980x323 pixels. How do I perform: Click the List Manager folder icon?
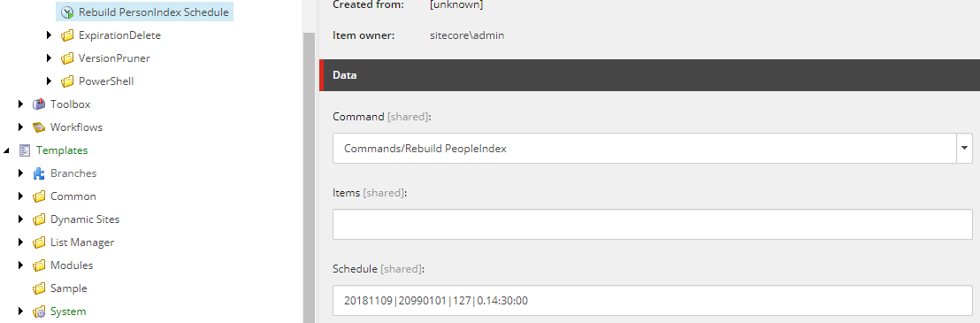39,242
